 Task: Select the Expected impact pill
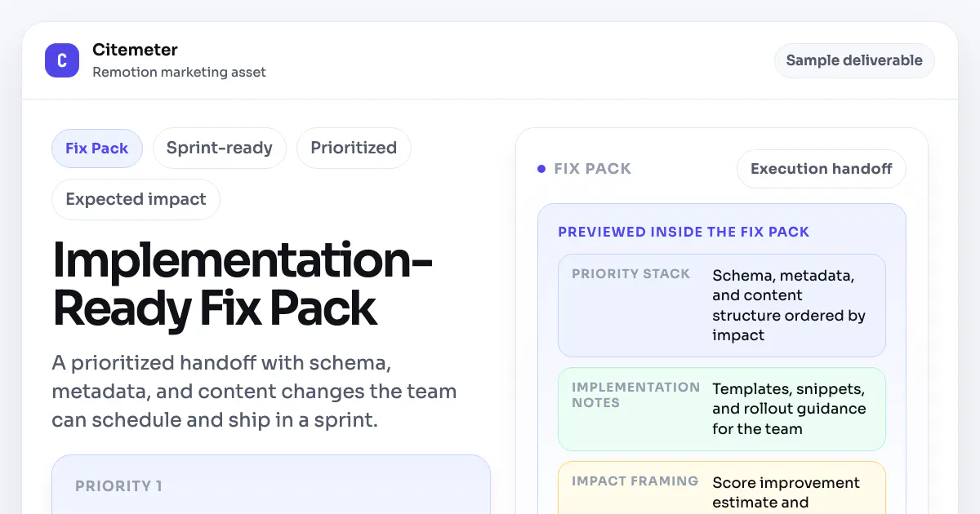(136, 200)
